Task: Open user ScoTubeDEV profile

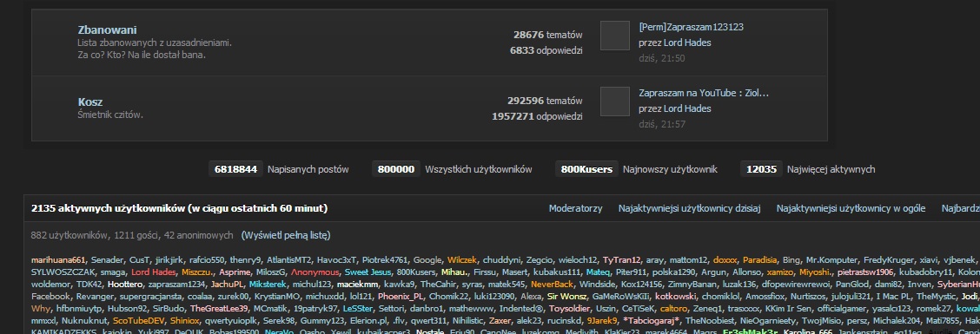Action: tap(139, 321)
